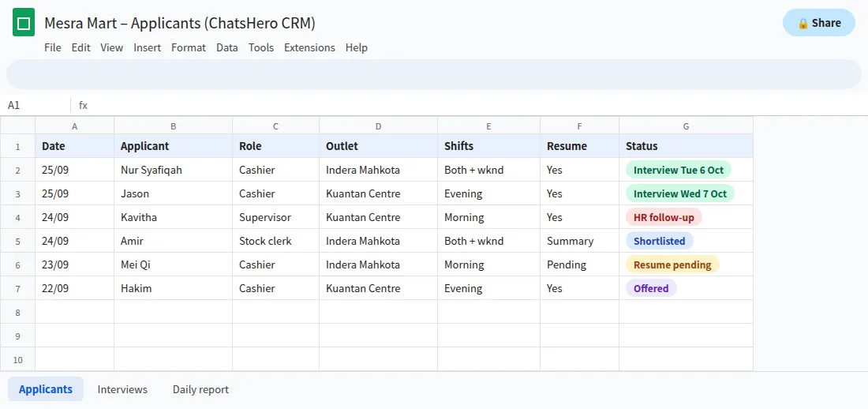Click the Resume pending status chip
Screen dimensions: 868x409
tap(672, 265)
